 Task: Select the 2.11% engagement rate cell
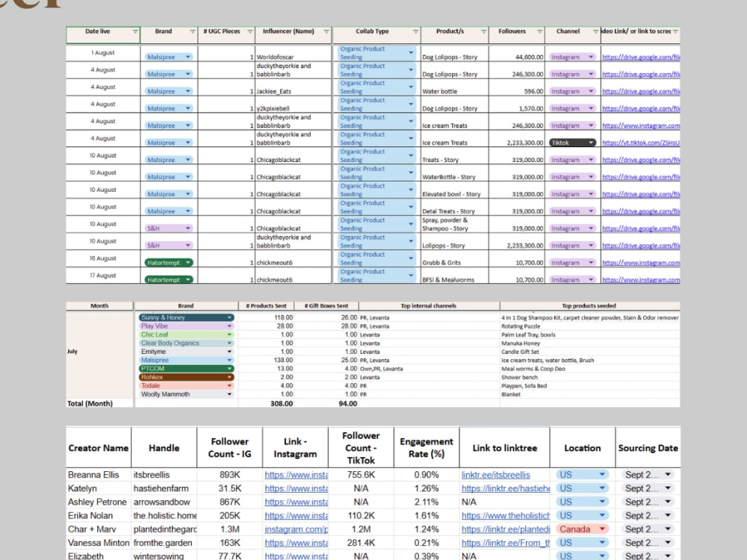(x=427, y=502)
